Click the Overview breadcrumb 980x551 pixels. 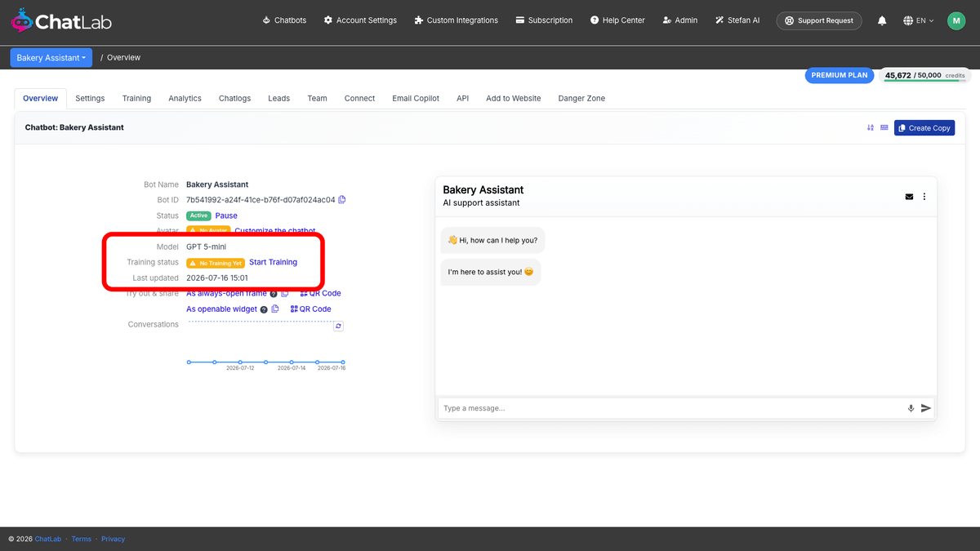pos(123,57)
